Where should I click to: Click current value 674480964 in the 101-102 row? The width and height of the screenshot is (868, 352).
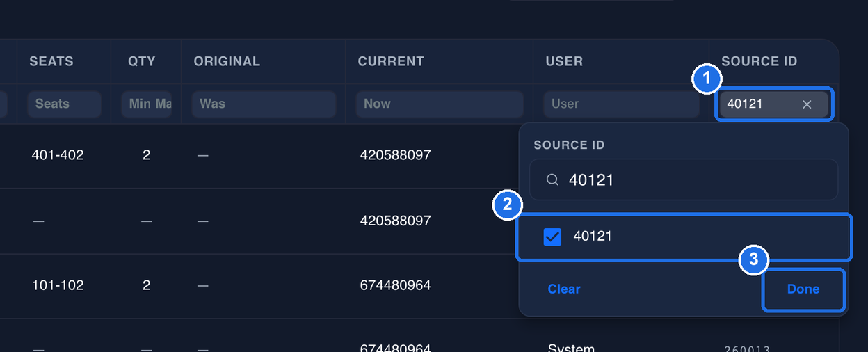click(x=396, y=285)
